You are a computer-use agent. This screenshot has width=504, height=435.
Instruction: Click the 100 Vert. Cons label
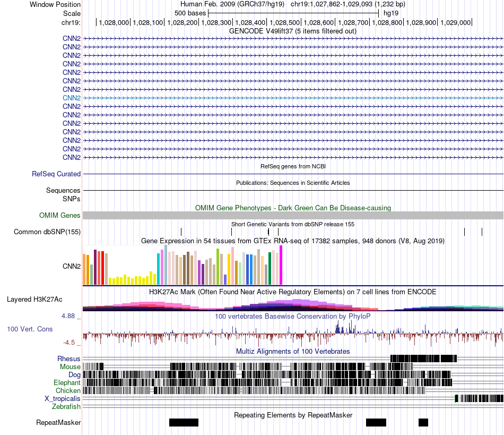30,329
